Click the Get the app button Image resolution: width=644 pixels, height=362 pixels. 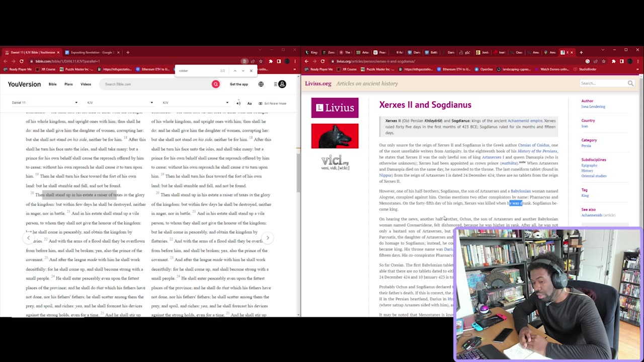point(238,84)
